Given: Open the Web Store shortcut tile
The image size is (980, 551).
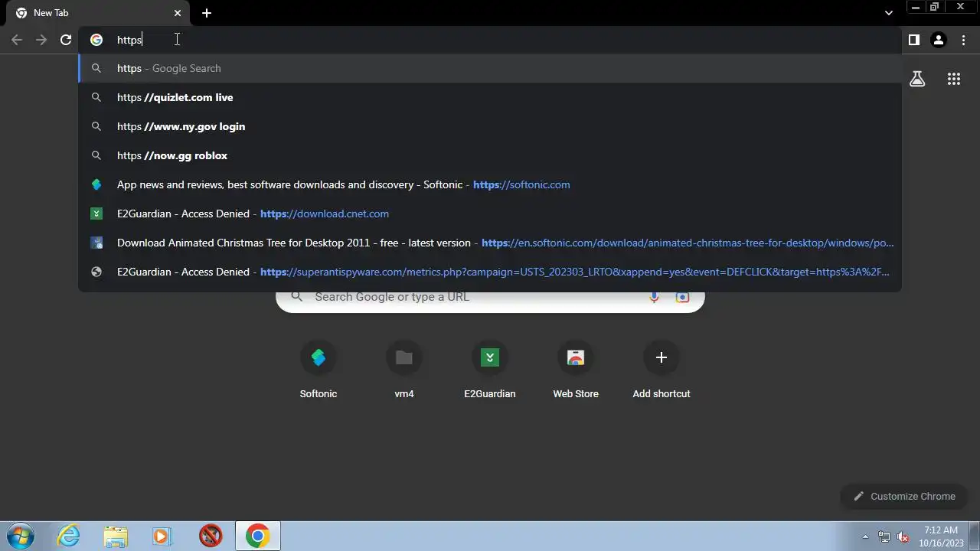Looking at the screenshot, I should click(576, 371).
